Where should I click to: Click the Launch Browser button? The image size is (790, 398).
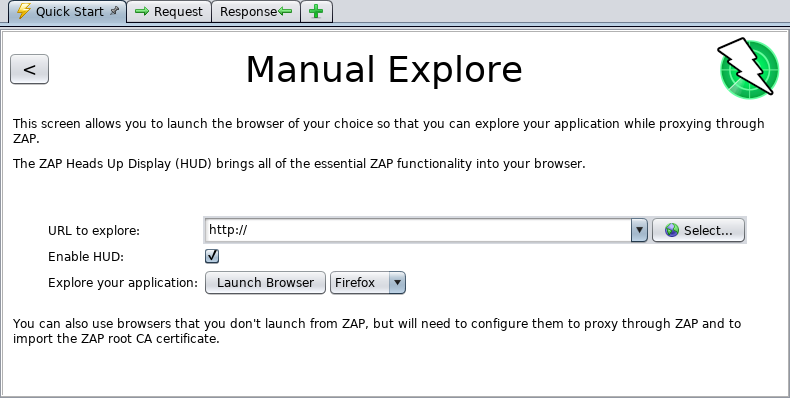pos(265,283)
